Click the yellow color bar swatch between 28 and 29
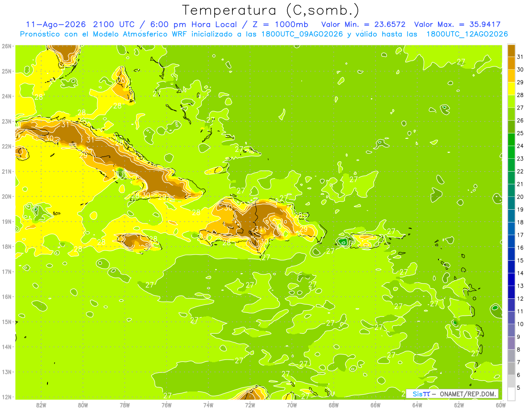The width and height of the screenshot is (532, 411). coord(511,89)
